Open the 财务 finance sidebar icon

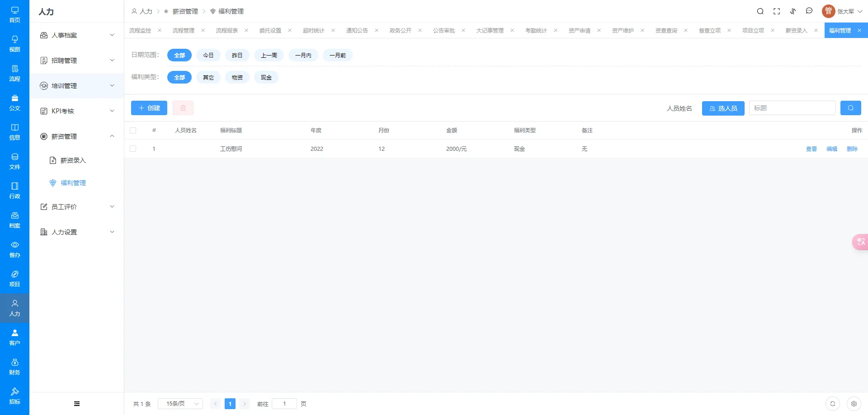pyautogui.click(x=14, y=367)
